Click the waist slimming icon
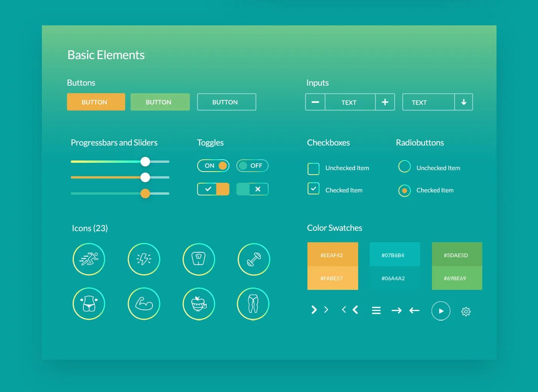The height and width of the screenshot is (392, 538). coord(89,304)
